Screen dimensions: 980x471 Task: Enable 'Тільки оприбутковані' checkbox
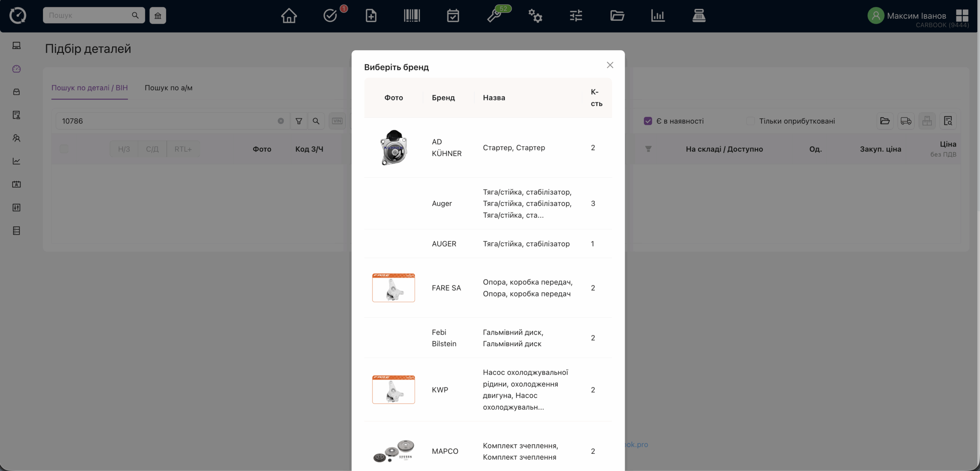pos(750,121)
